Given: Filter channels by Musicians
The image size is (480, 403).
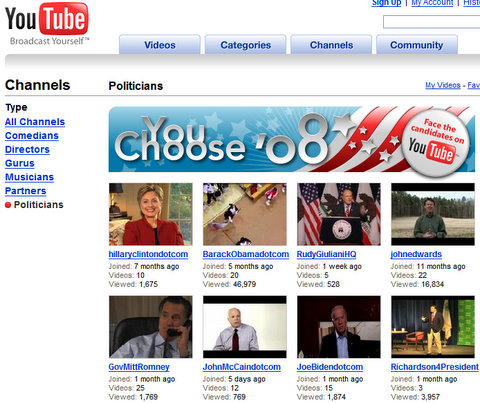Looking at the screenshot, I should (x=29, y=177).
